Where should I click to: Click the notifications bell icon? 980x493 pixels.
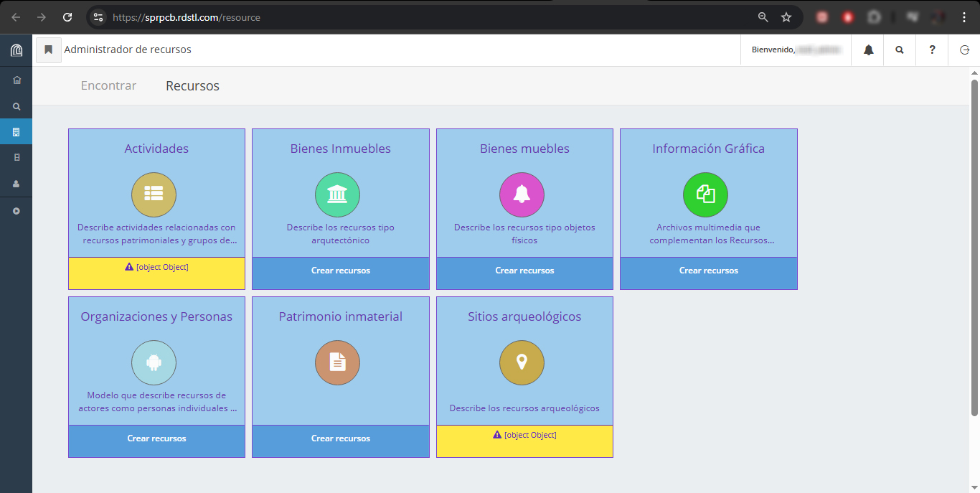[x=868, y=50]
